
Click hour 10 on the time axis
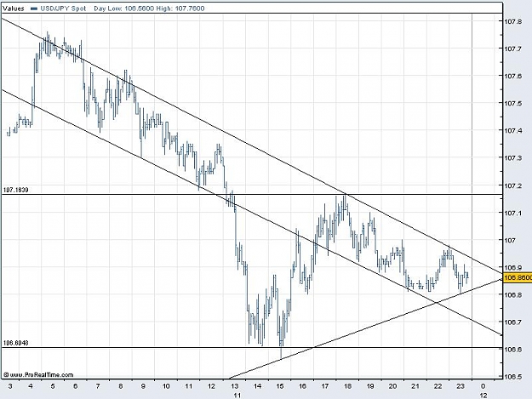(166, 385)
